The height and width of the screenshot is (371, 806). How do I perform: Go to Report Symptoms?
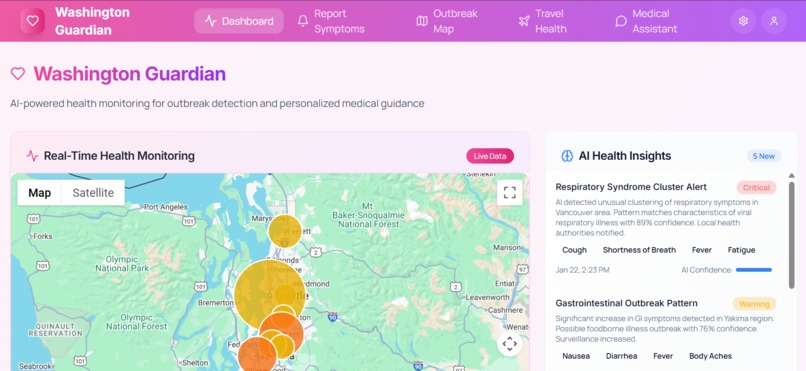(x=331, y=21)
